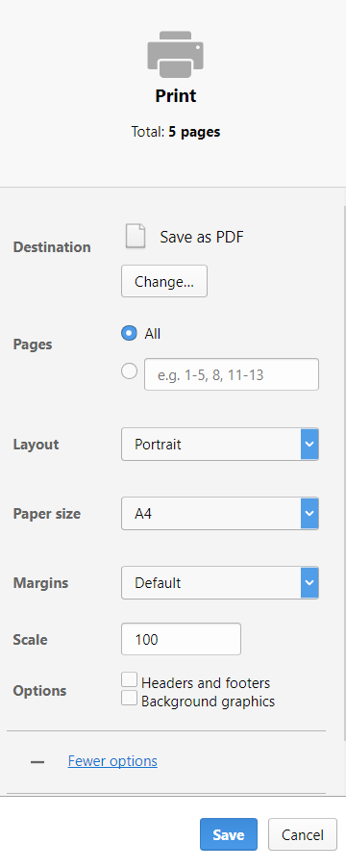Image resolution: width=346 pixels, height=868 pixels.
Task: Click the blue Save button
Action: (229, 834)
